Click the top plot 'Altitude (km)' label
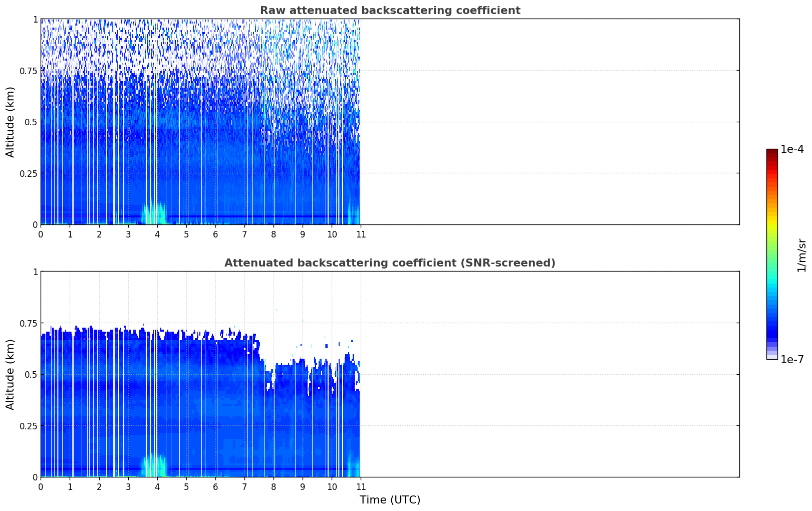 11,122
